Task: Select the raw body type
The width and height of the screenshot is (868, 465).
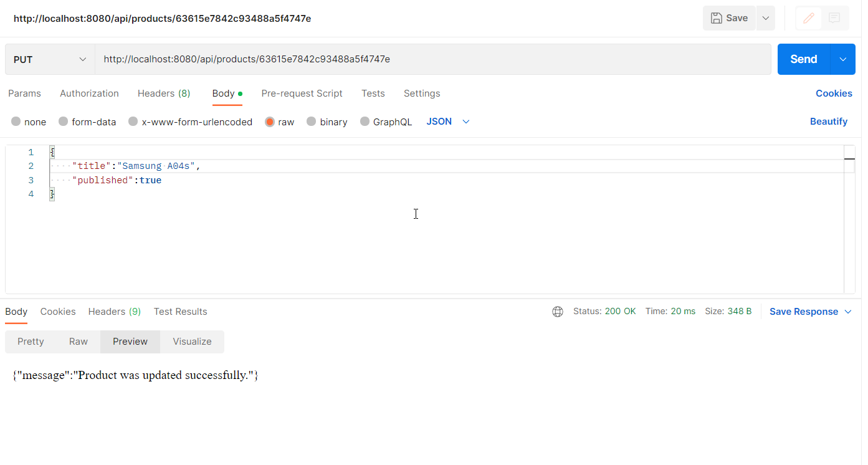Action: [280, 122]
